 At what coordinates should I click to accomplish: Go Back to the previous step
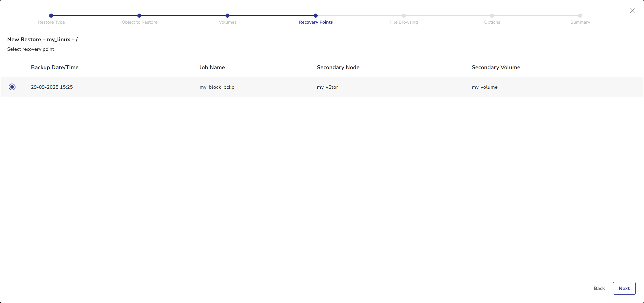[x=599, y=288]
